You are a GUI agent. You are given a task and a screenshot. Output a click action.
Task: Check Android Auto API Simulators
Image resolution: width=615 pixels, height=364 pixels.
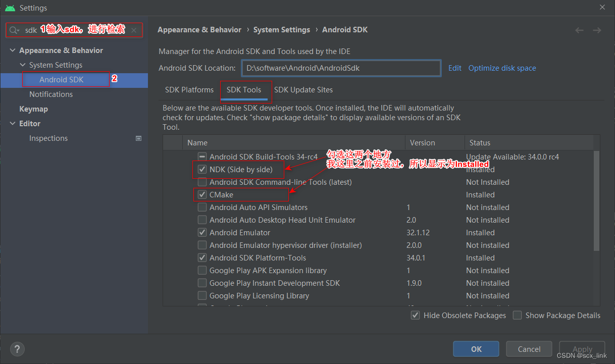(x=202, y=207)
